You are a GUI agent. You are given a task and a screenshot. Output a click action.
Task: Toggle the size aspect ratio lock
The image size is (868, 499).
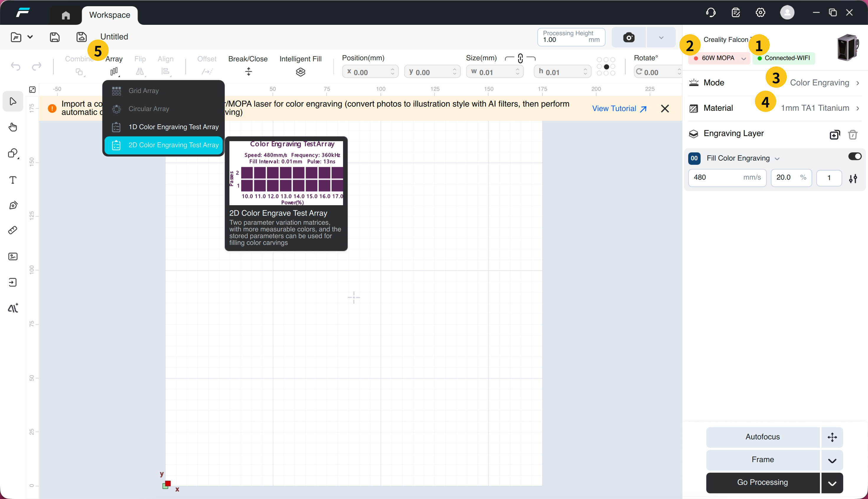click(x=520, y=58)
